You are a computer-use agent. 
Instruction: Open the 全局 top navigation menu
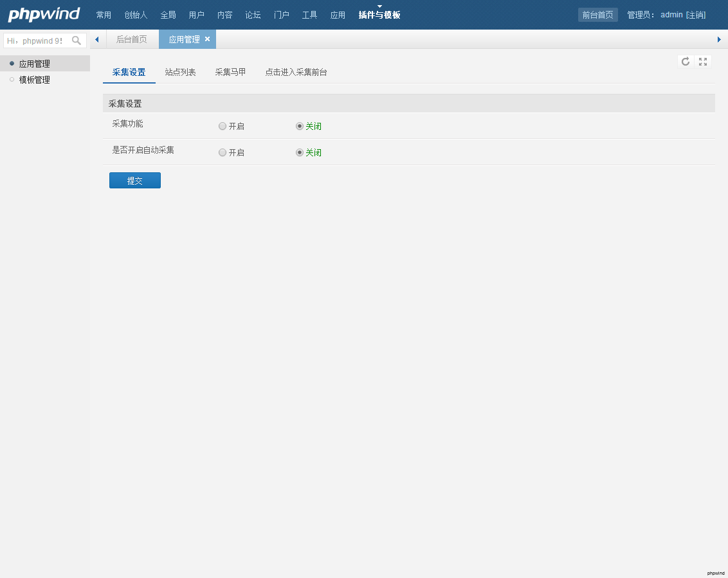click(168, 15)
